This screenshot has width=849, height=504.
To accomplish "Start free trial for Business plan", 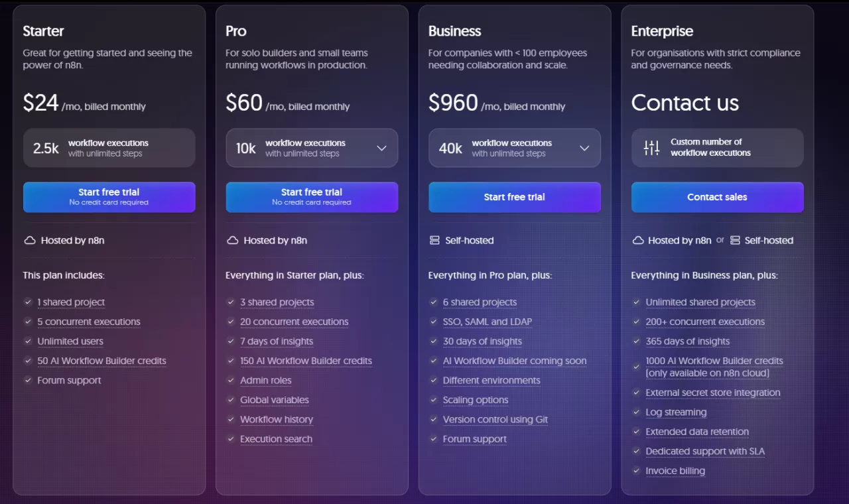I will pos(515,197).
